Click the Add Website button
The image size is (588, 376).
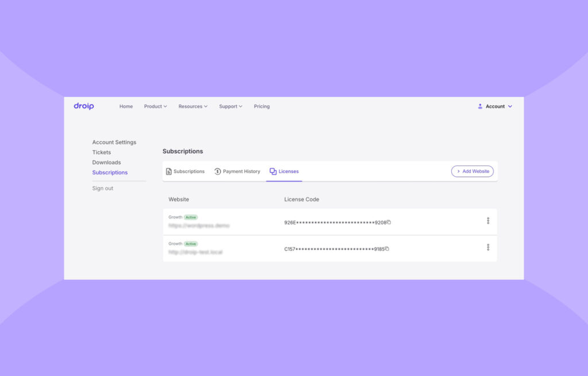pos(472,171)
